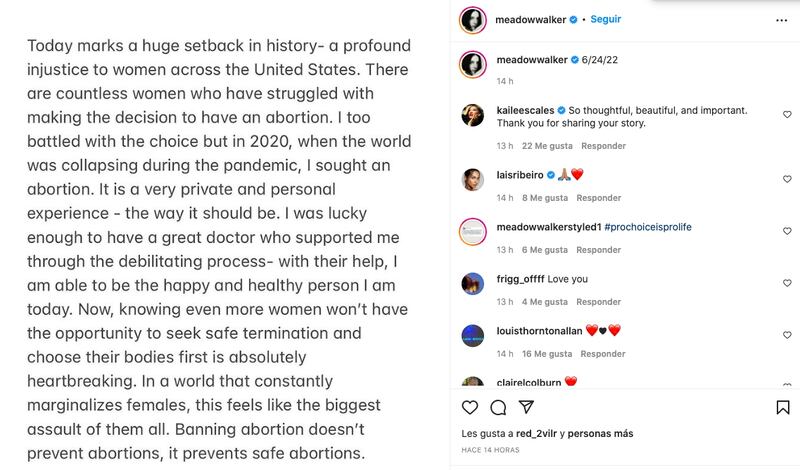Open the louisthorntonallan username link

pos(538,330)
